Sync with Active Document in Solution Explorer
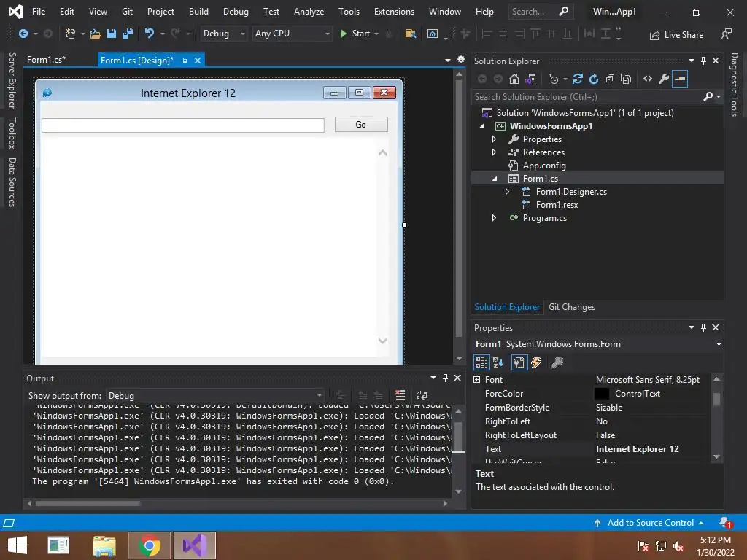This screenshot has height=560, width=747. click(x=578, y=79)
